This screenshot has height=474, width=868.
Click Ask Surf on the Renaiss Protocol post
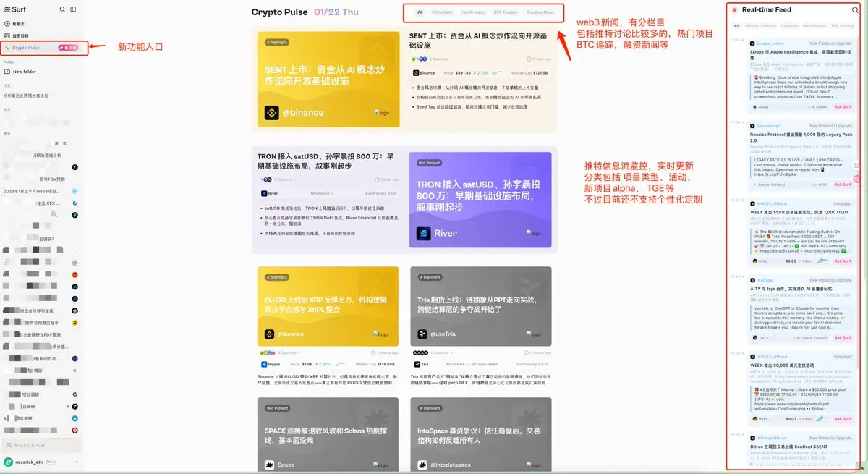(x=843, y=185)
